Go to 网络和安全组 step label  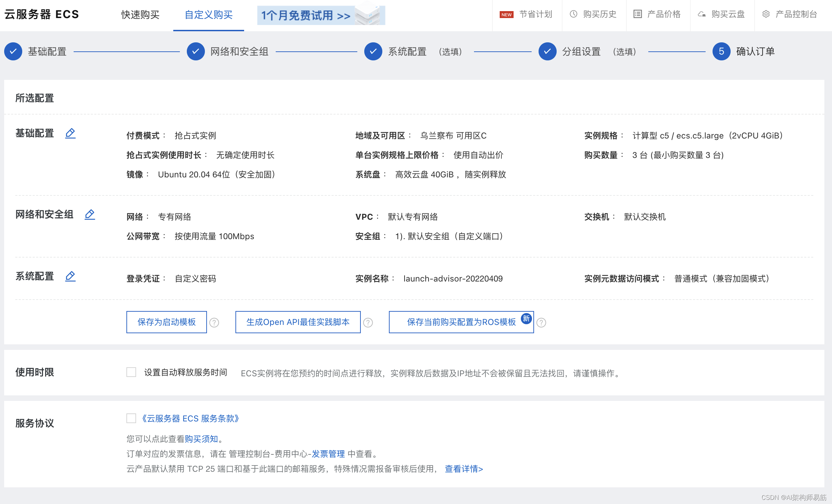240,51
